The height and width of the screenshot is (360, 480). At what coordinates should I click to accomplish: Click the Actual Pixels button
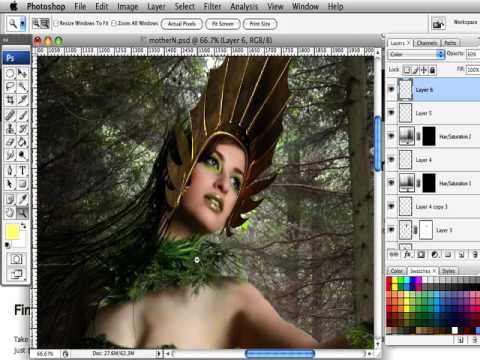(x=182, y=24)
